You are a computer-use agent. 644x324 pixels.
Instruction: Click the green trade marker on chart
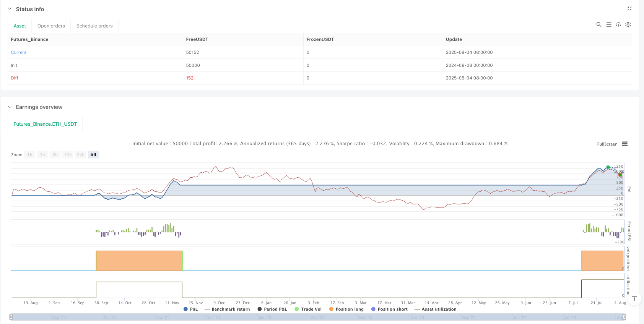click(x=608, y=167)
